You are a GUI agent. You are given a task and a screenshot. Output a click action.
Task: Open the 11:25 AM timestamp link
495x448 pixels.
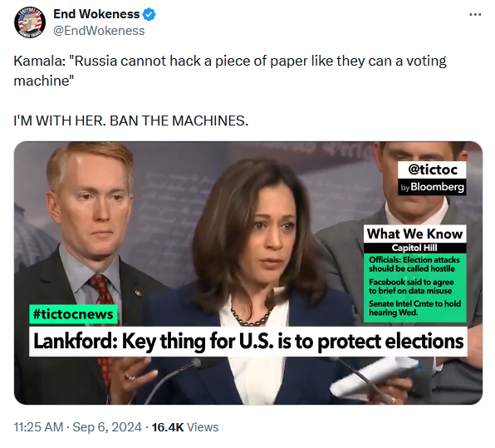point(38,427)
